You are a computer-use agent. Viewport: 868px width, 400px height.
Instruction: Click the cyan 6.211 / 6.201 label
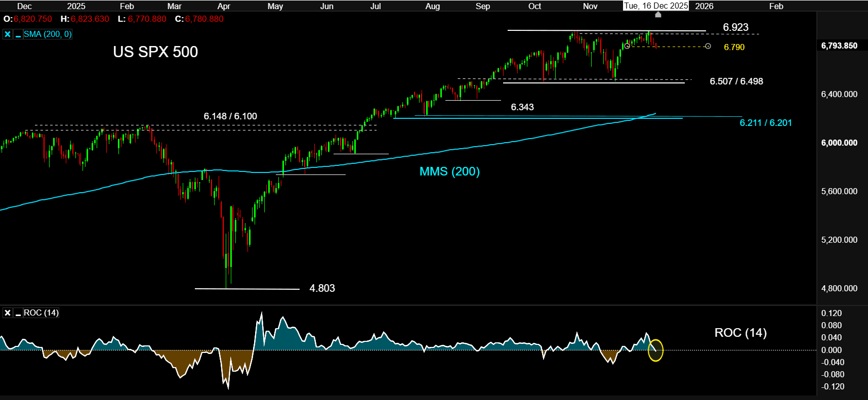point(765,123)
